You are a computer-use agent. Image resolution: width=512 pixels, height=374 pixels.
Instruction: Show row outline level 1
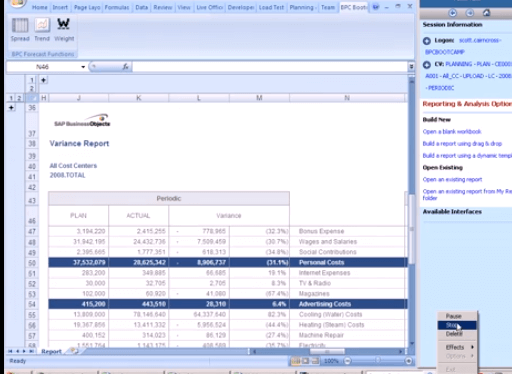click(x=11, y=98)
